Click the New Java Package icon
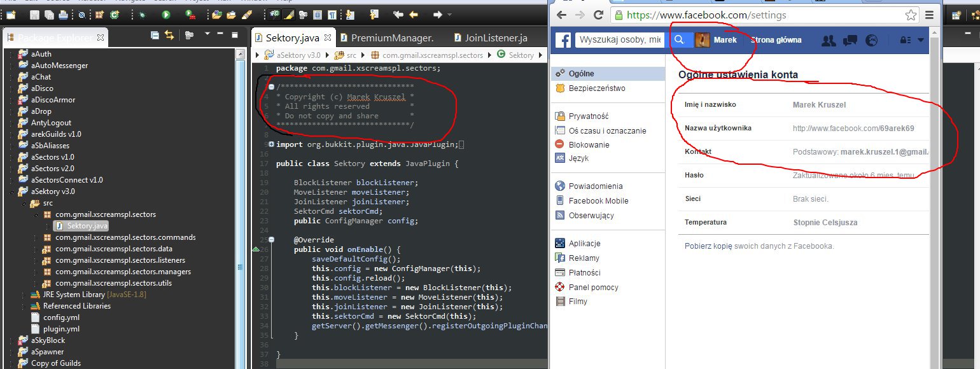The width and height of the screenshot is (980, 369). click(100, 15)
